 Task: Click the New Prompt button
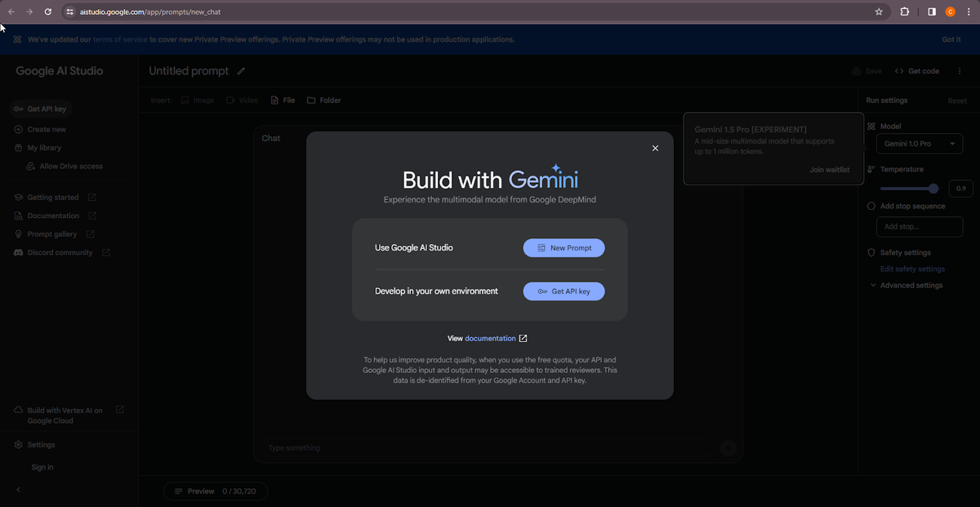(x=563, y=248)
